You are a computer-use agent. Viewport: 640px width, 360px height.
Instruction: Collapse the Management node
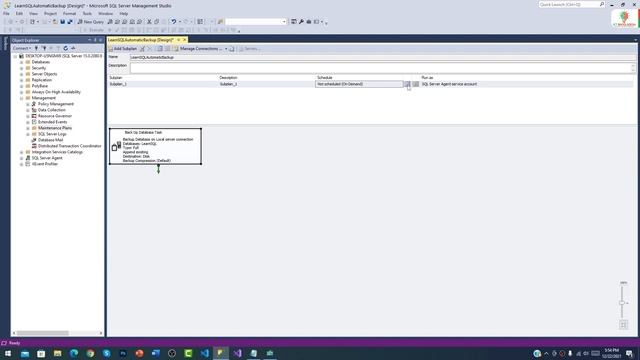point(22,98)
